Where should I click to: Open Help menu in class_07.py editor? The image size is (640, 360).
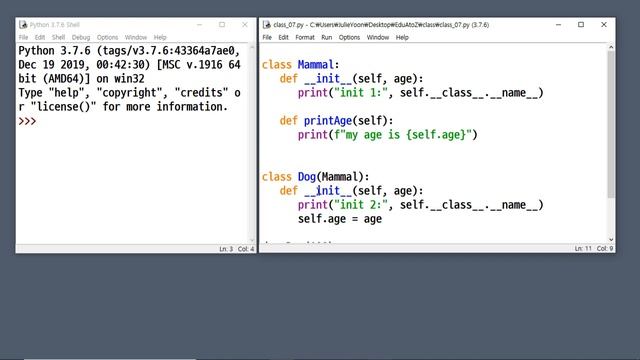[402, 37]
